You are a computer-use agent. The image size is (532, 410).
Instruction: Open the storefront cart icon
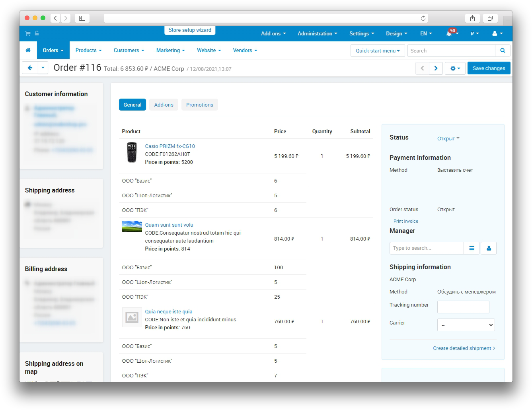point(27,34)
